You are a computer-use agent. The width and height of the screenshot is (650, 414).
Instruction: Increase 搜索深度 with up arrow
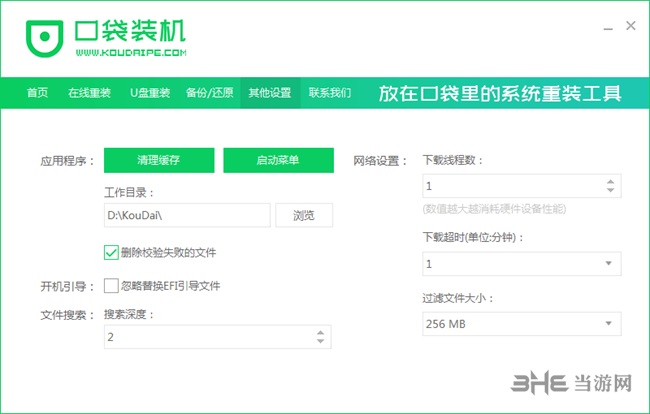[x=320, y=333]
